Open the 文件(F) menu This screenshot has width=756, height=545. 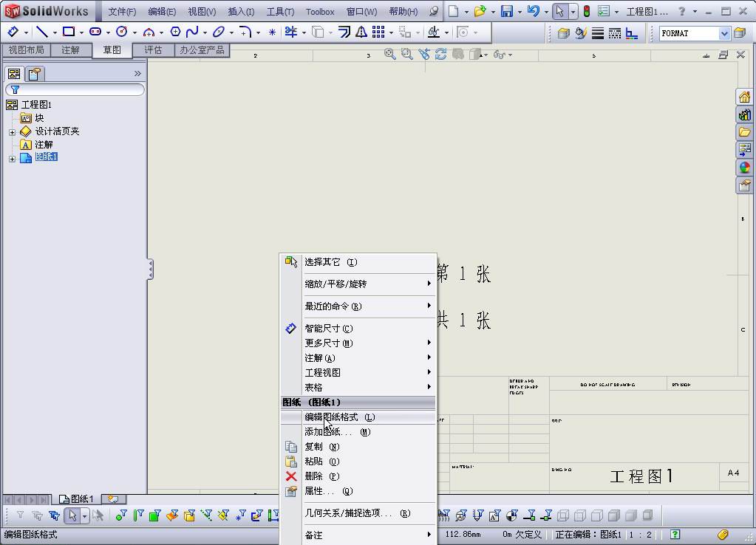click(x=122, y=12)
